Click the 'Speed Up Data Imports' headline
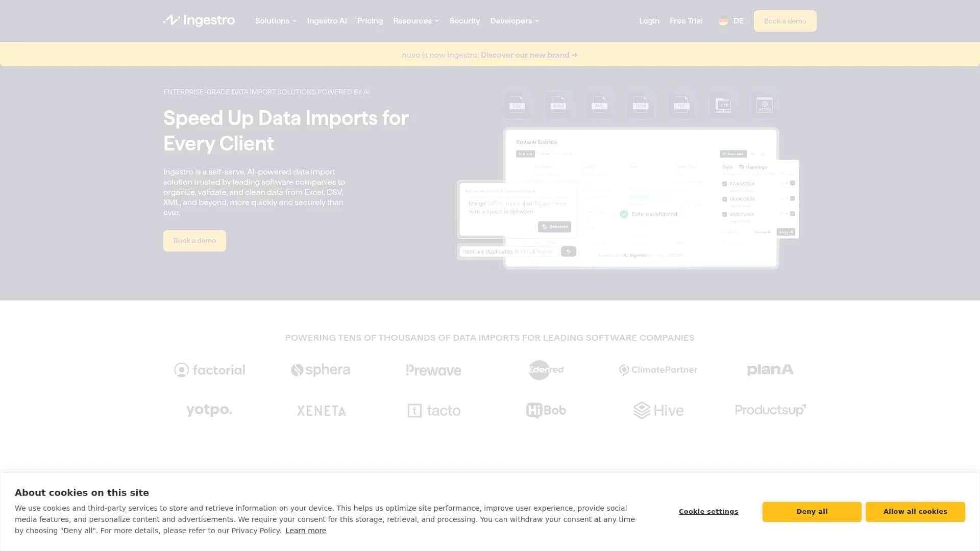The width and height of the screenshot is (980, 551). [x=286, y=131]
